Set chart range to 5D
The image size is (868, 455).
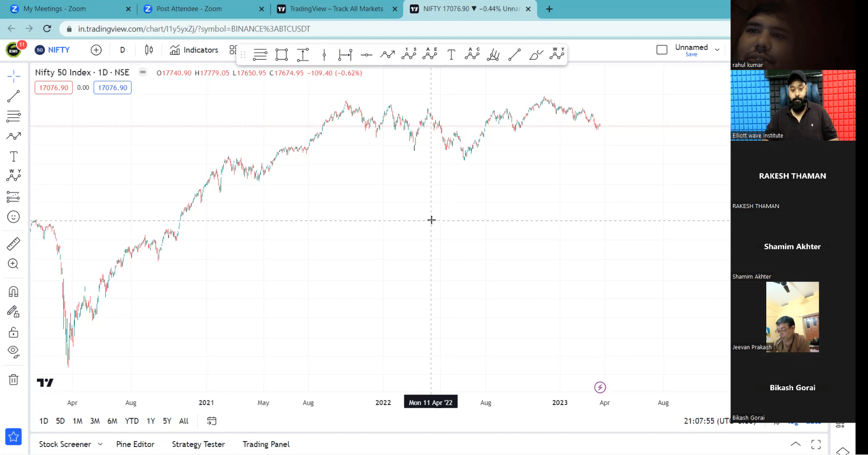(60, 421)
